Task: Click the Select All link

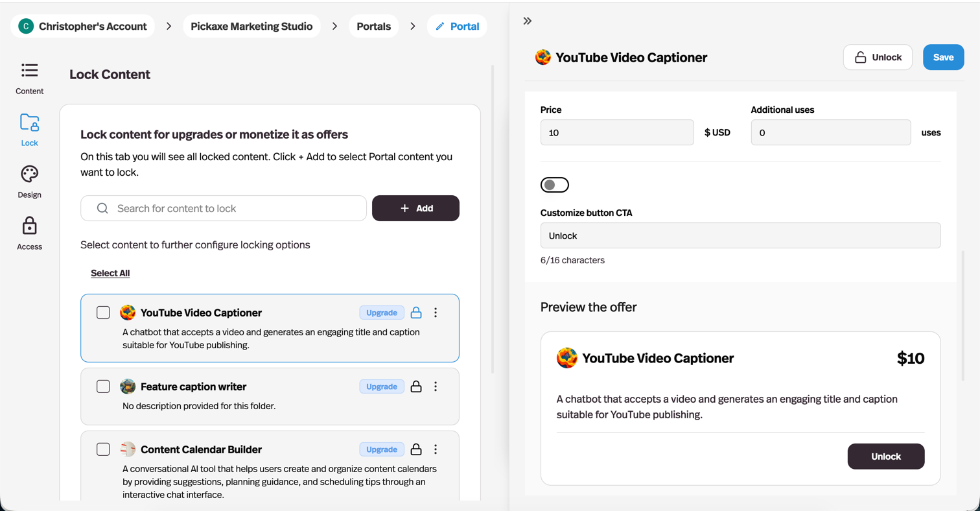Action: click(110, 274)
